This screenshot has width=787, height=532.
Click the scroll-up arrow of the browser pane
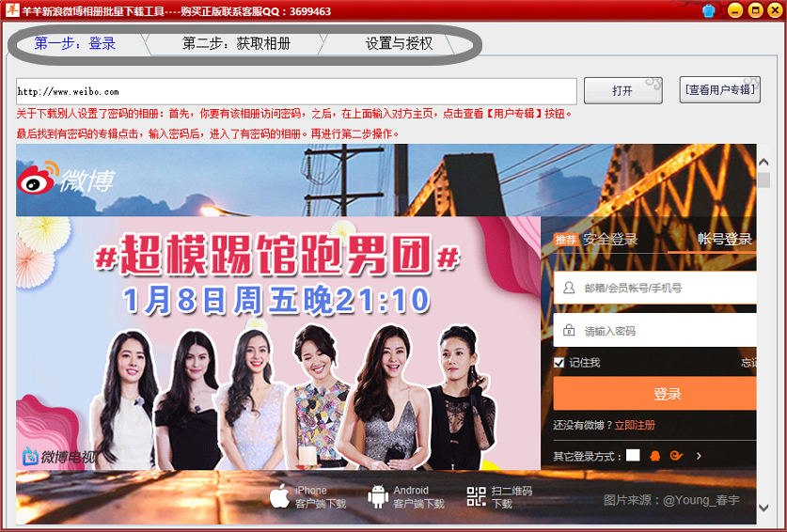pyautogui.click(x=763, y=163)
